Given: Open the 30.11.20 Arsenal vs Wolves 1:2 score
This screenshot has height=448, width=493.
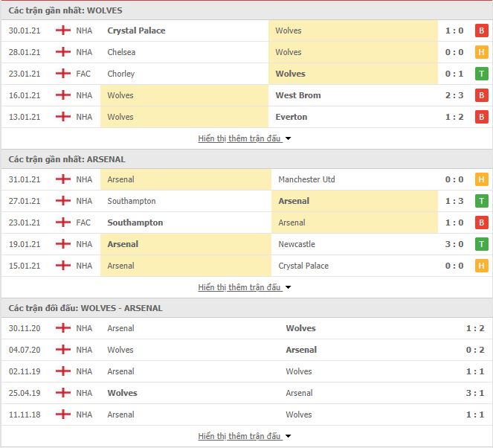Looking at the screenshot, I should click(475, 328).
